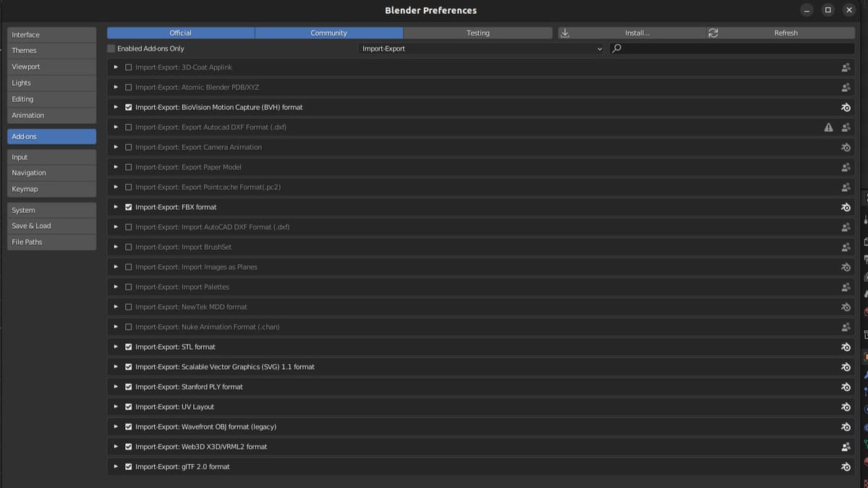Enable the 3D-Coat Applink add-on checkbox
The image size is (868, 488).
tap(129, 67)
